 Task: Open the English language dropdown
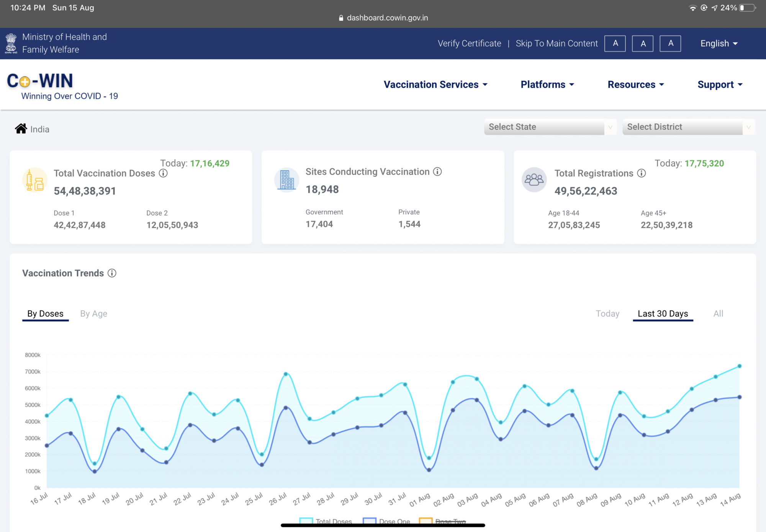click(719, 44)
